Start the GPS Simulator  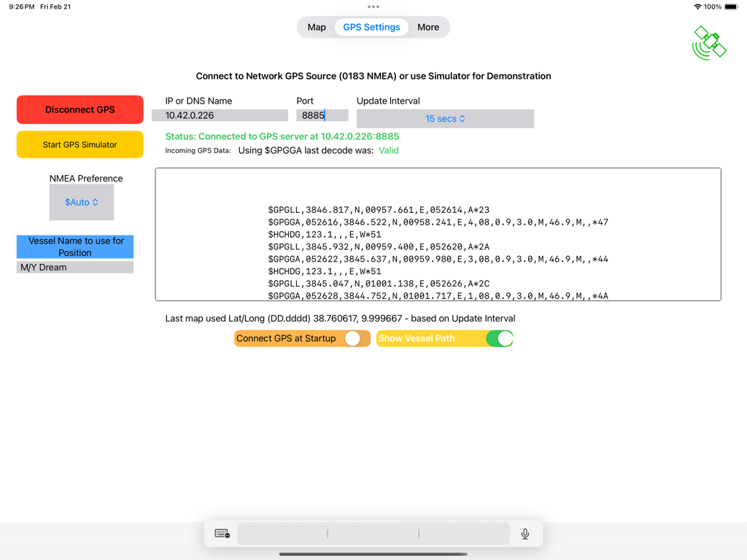(80, 144)
